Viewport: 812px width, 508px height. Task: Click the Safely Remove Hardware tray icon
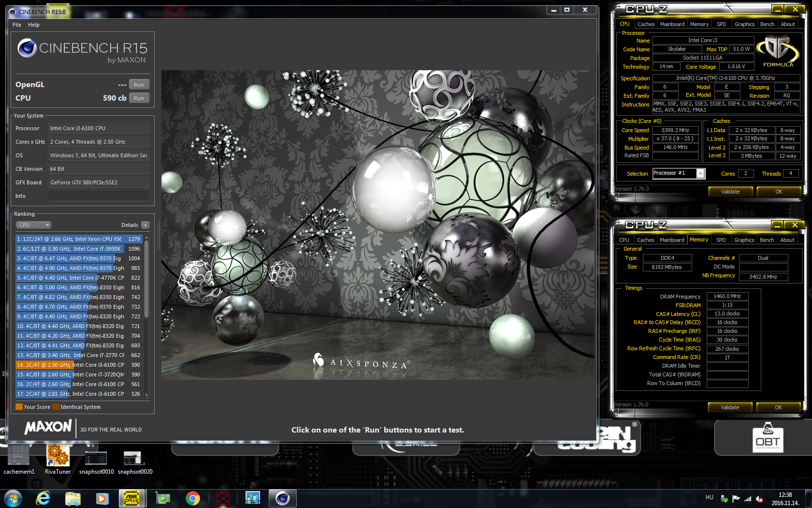click(724, 498)
